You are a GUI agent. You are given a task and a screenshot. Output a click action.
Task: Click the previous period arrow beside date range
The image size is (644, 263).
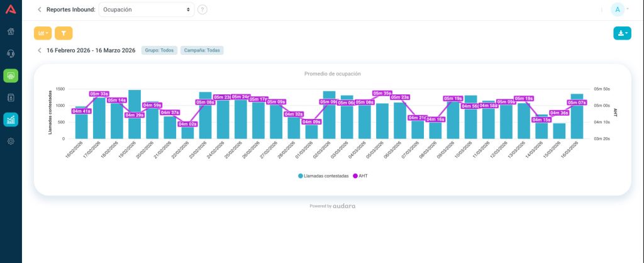coord(40,50)
